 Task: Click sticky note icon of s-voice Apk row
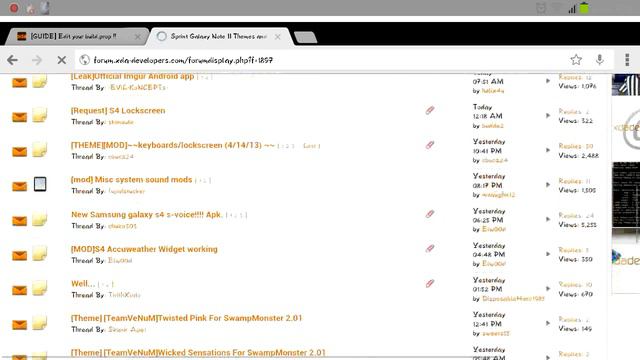pyautogui.click(x=40, y=219)
